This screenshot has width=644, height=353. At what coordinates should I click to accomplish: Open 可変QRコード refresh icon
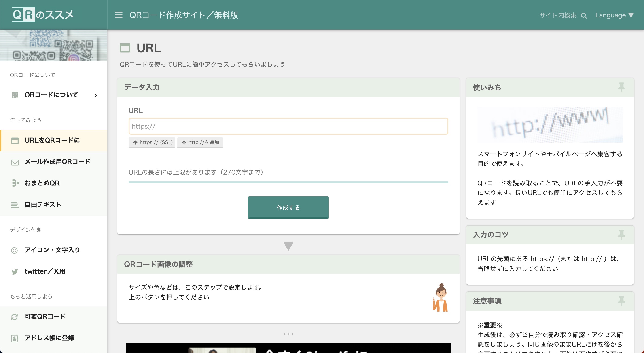pos(15,317)
